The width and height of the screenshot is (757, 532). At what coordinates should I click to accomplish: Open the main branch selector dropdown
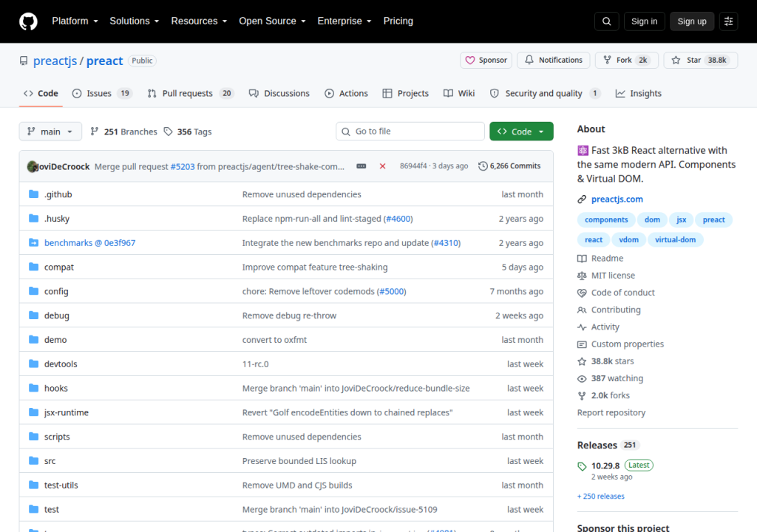(x=50, y=132)
